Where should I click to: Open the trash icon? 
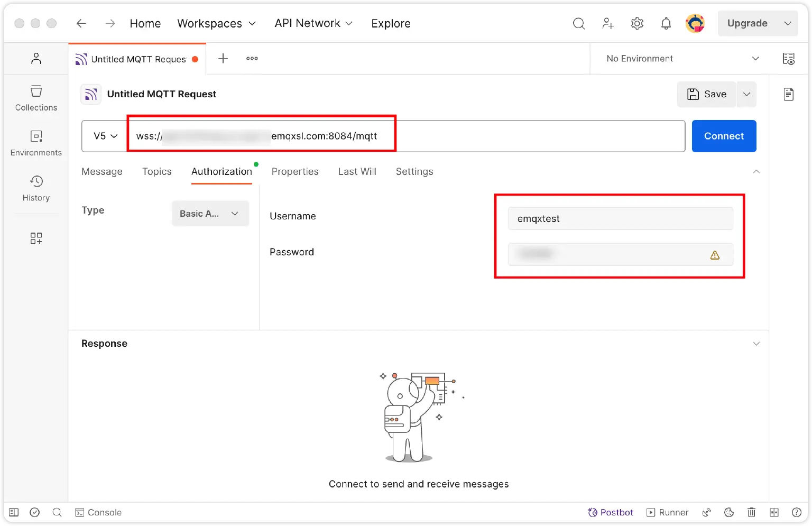click(751, 512)
